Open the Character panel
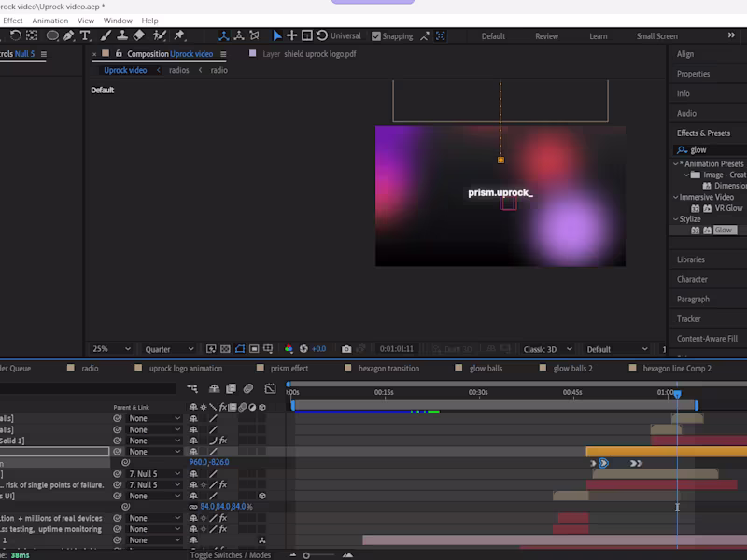Image resolution: width=747 pixels, height=560 pixels. [x=692, y=279]
